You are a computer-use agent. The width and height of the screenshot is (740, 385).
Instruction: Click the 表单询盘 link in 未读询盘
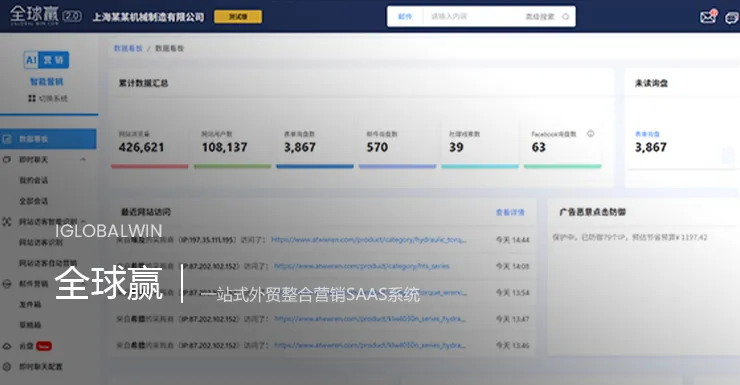pyautogui.click(x=647, y=134)
